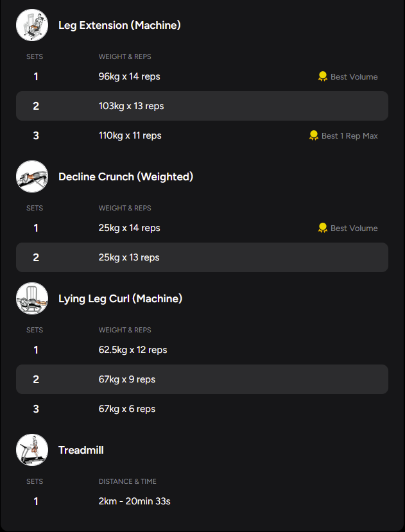Click the 110kg x 11 reps entry
405x532 pixels.
click(130, 135)
